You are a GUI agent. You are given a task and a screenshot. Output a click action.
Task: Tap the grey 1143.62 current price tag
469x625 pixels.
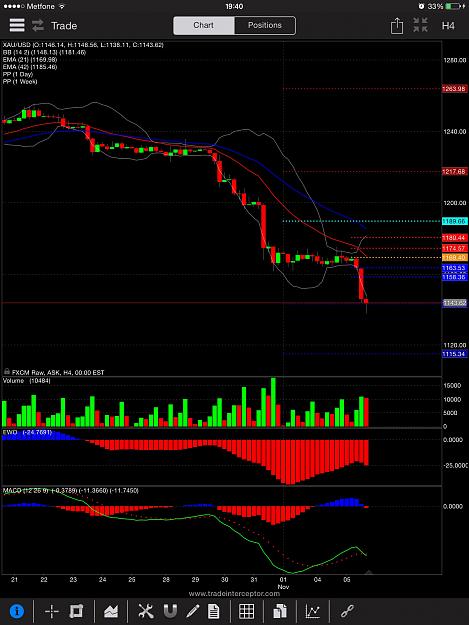click(x=454, y=303)
